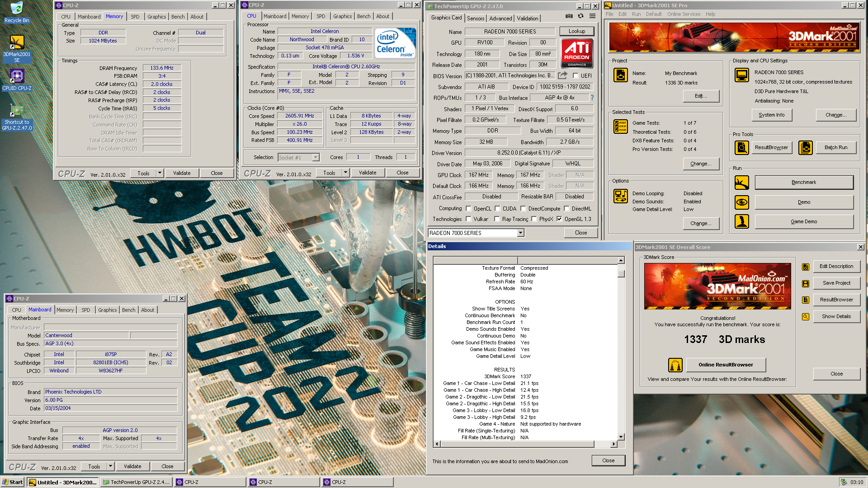
Task: Click the GPU-Z screenshot camera icon
Action: [569, 16]
